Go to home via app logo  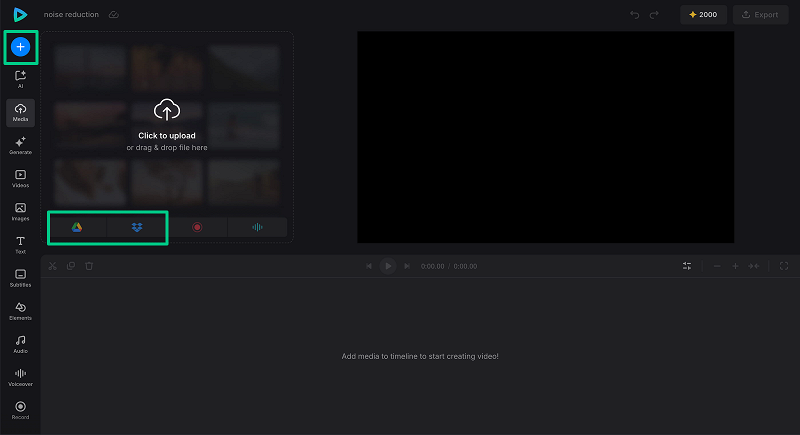[20, 15]
